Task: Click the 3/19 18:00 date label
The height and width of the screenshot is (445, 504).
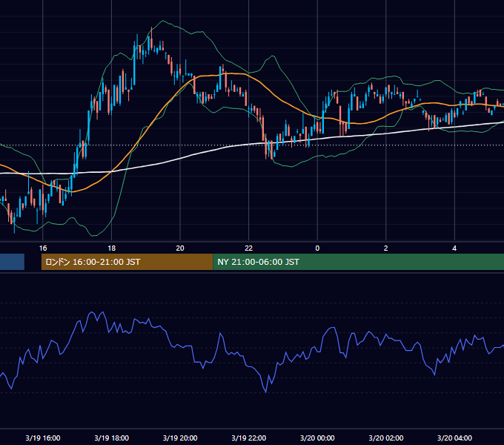Action: [x=111, y=438]
